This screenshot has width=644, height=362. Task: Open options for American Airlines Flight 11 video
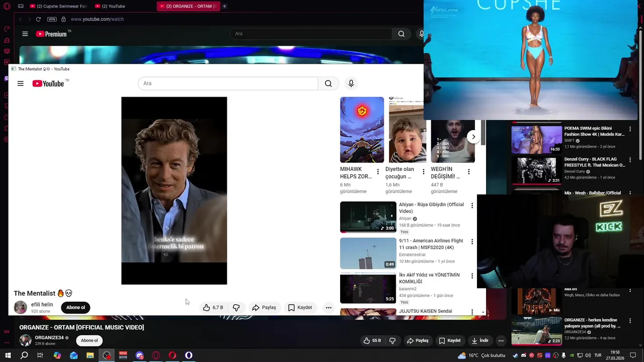[472, 242]
